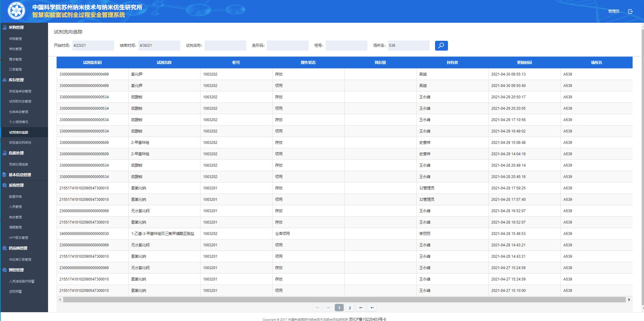
Task: Go to the previous page arrow in pagination
Action: 328,308
